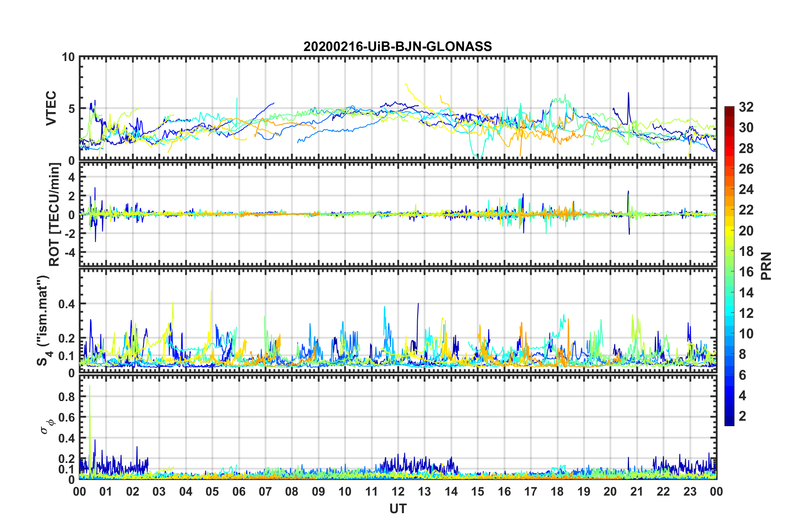Click the UT axis 18 hour tick label
Viewport: 796px width, 532px height.
pos(557,491)
